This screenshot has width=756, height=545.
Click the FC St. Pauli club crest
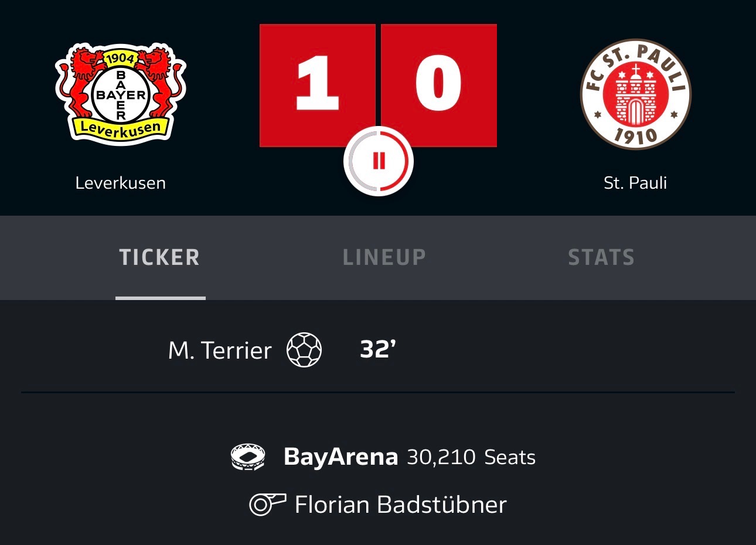(x=636, y=94)
